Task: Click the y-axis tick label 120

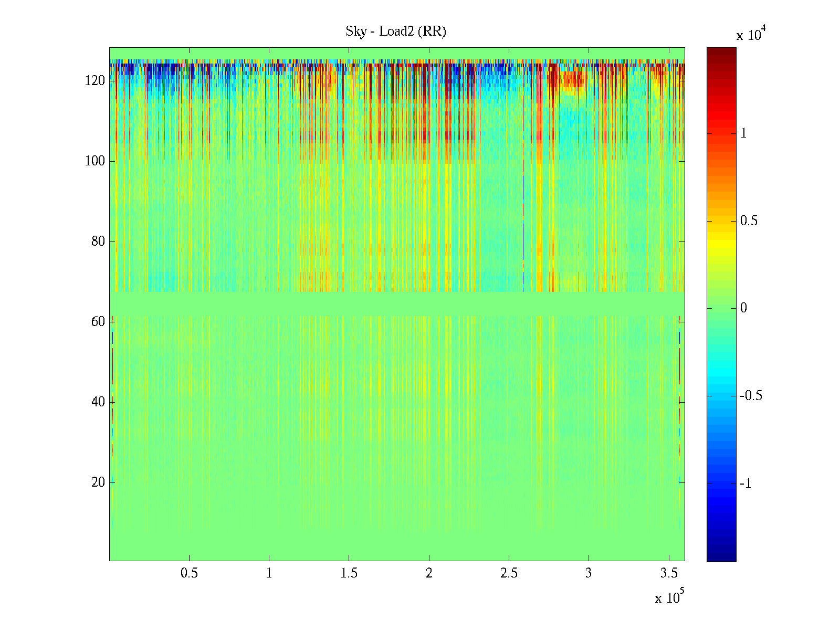Action: tap(95, 81)
